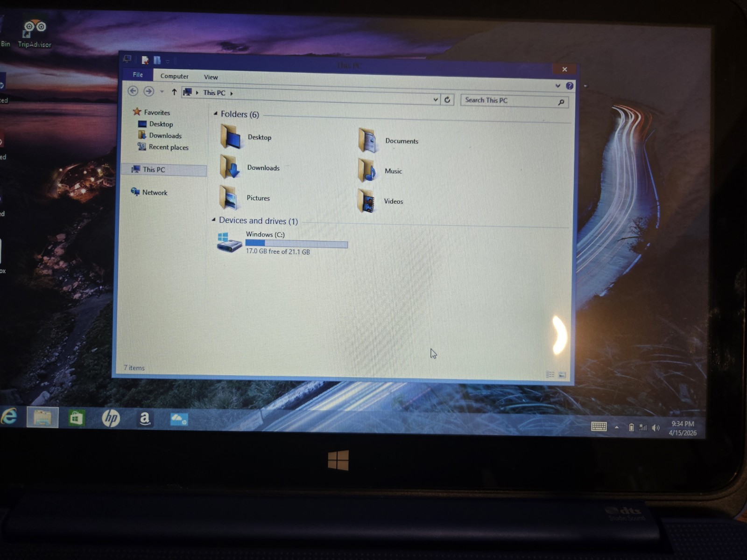Open Amazon from the taskbar
This screenshot has height=560, width=747.
145,419
